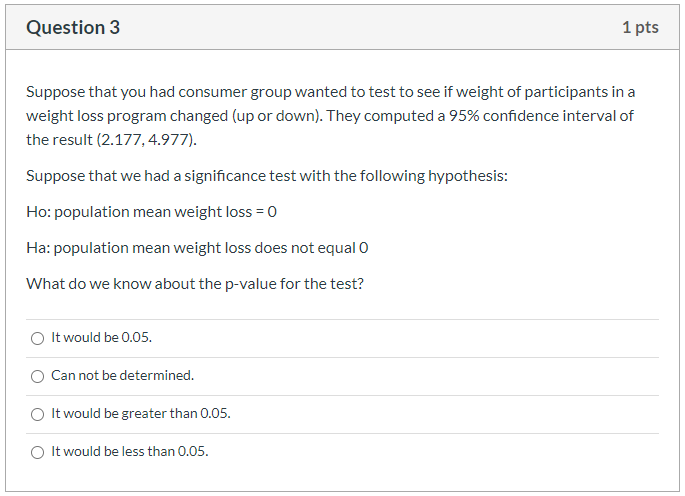Mark the "It would be less than 0.05." radio
This screenshot has width=685, height=496.
(x=37, y=452)
